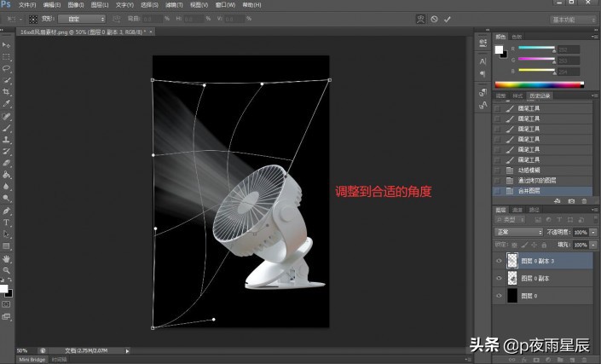Switch between warp and free transform modes

(420, 19)
